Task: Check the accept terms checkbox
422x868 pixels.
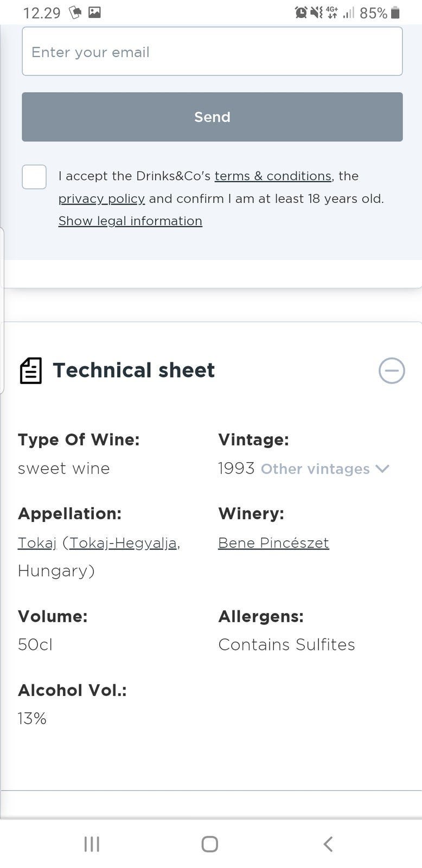Action: coord(34,177)
